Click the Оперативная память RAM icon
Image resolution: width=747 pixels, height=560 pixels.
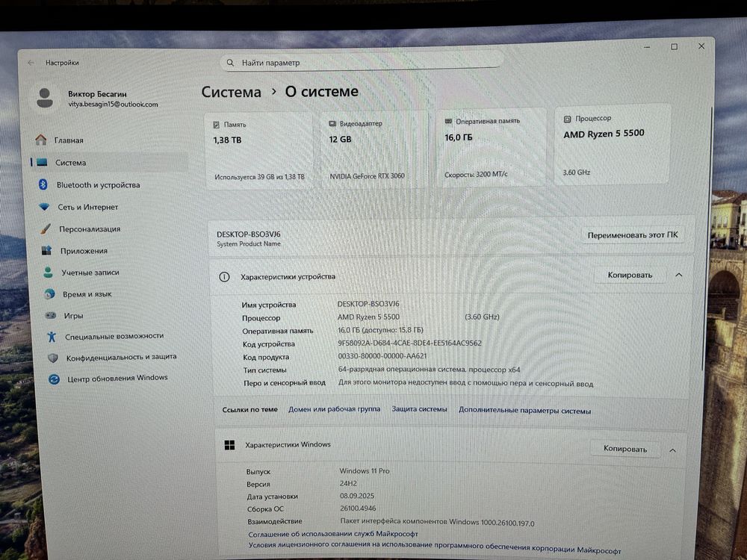tap(448, 122)
